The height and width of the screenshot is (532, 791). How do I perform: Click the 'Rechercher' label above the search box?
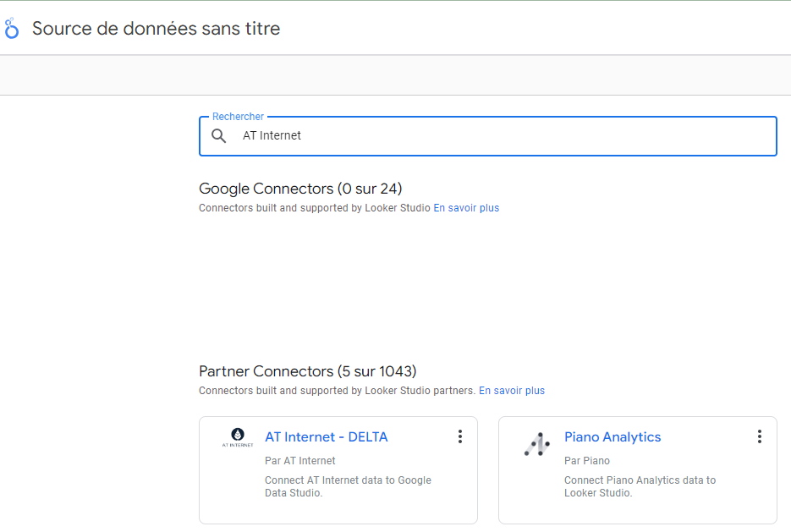pyautogui.click(x=238, y=117)
